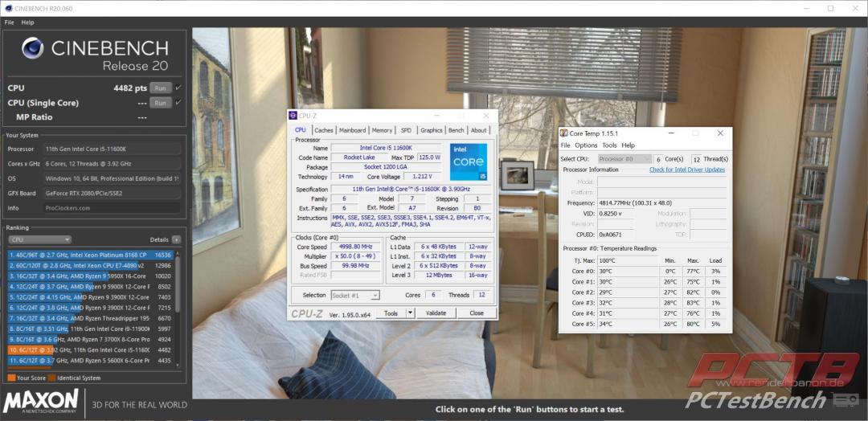Click the Core Temp title bar icon
The width and height of the screenshot is (868, 421).
tap(563, 133)
